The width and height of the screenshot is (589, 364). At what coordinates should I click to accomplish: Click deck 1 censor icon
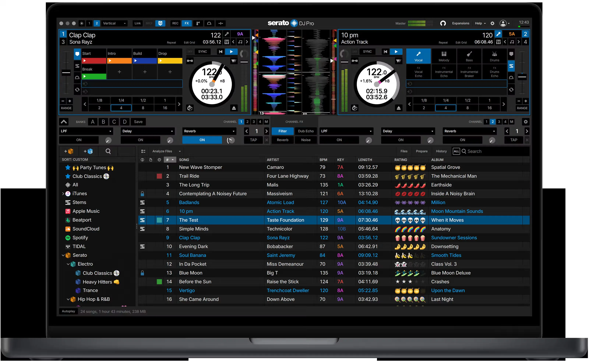(190, 108)
